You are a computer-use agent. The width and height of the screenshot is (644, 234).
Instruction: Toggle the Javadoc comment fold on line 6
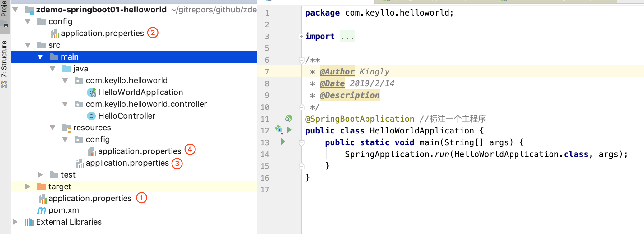[x=301, y=60]
